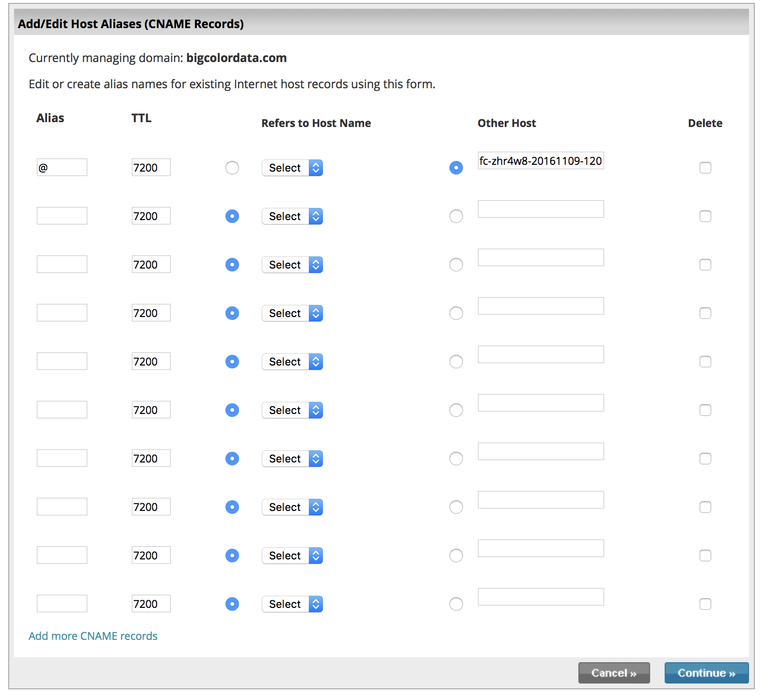Click the Continue button
The width and height of the screenshot is (766, 700).
tap(706, 673)
